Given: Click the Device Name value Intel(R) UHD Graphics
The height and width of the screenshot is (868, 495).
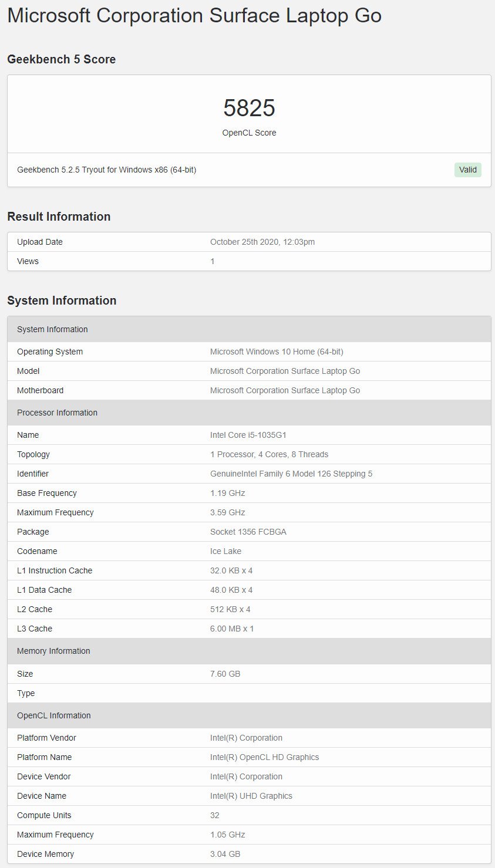Looking at the screenshot, I should click(x=251, y=796).
